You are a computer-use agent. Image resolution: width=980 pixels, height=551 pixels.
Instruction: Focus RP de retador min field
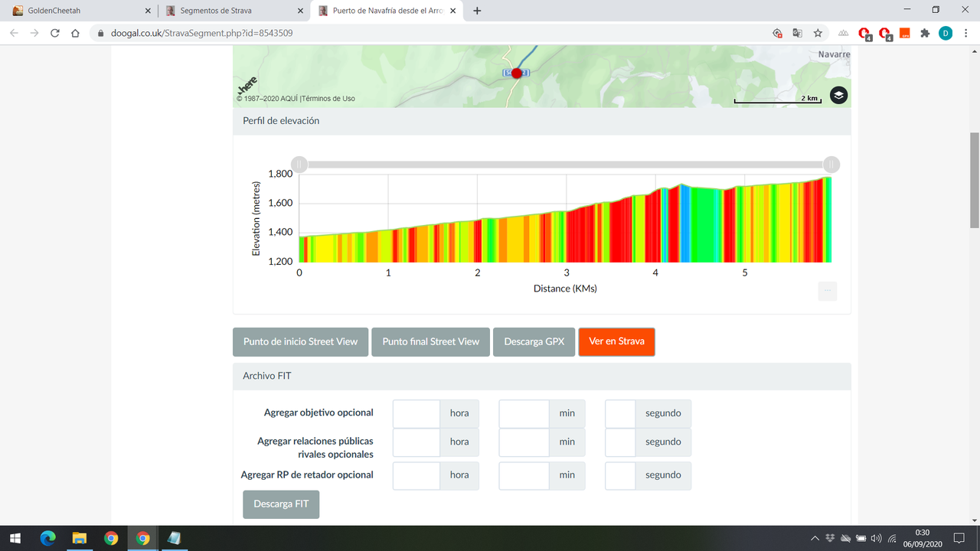point(524,475)
